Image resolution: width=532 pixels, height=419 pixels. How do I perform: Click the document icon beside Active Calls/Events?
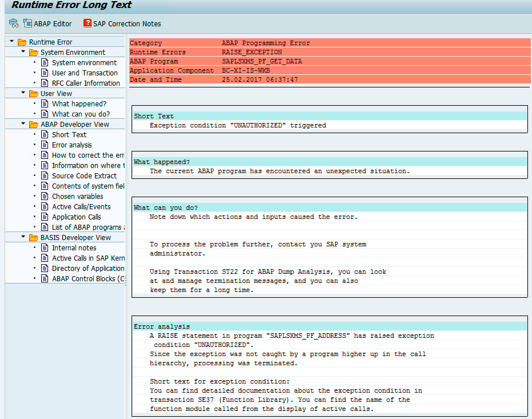tap(45, 206)
